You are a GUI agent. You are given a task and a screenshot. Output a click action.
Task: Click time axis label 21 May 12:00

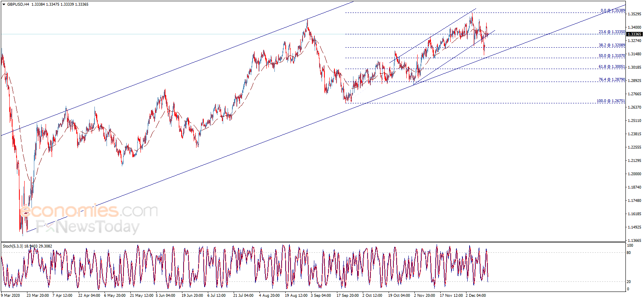[141, 296]
